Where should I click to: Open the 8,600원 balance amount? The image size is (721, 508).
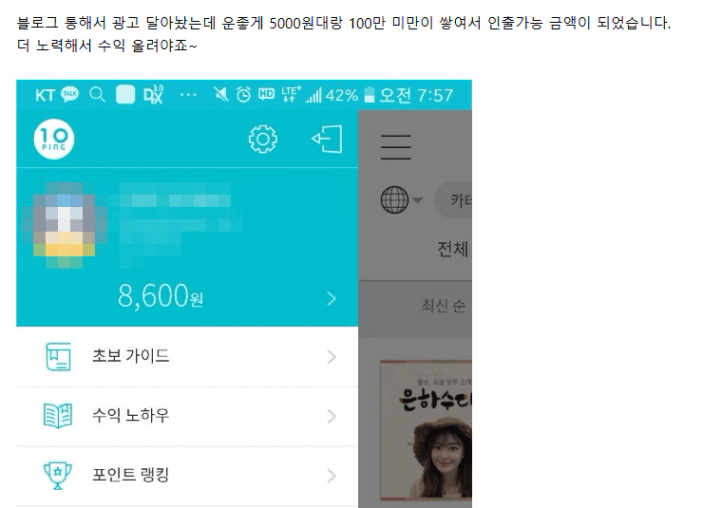click(x=160, y=296)
